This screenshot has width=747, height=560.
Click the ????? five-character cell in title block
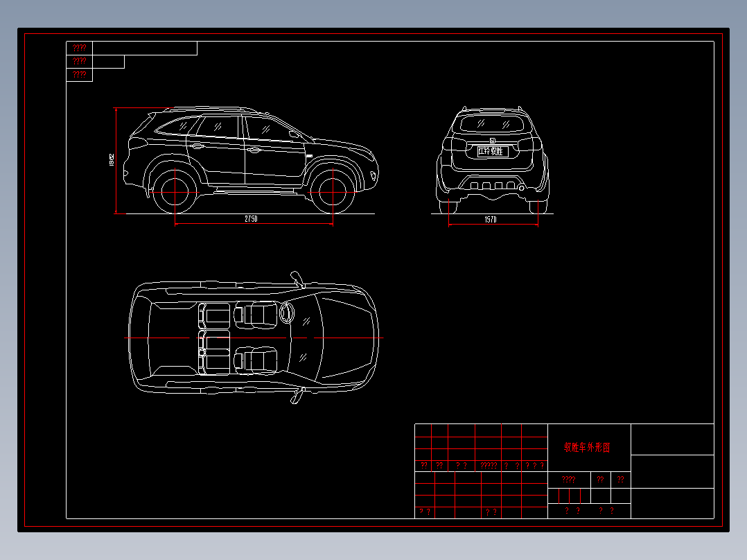coord(489,466)
